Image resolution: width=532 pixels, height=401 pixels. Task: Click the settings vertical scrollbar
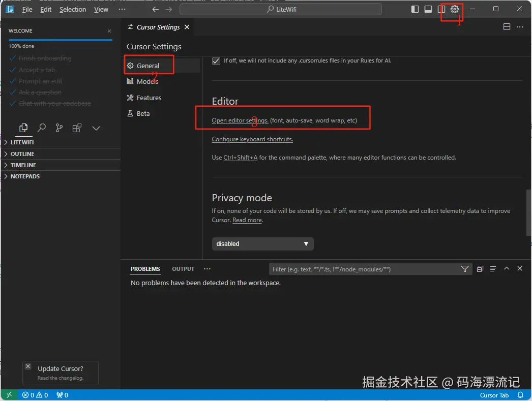click(528, 212)
